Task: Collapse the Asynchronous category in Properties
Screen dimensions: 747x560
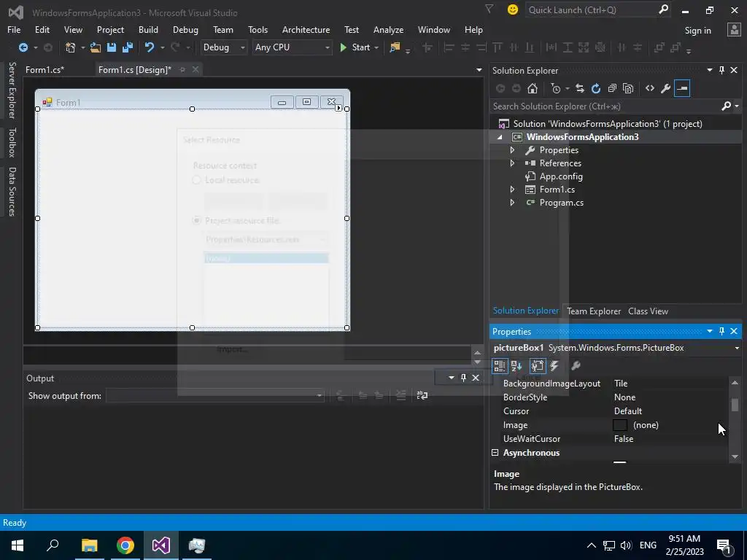Action: [495, 452]
